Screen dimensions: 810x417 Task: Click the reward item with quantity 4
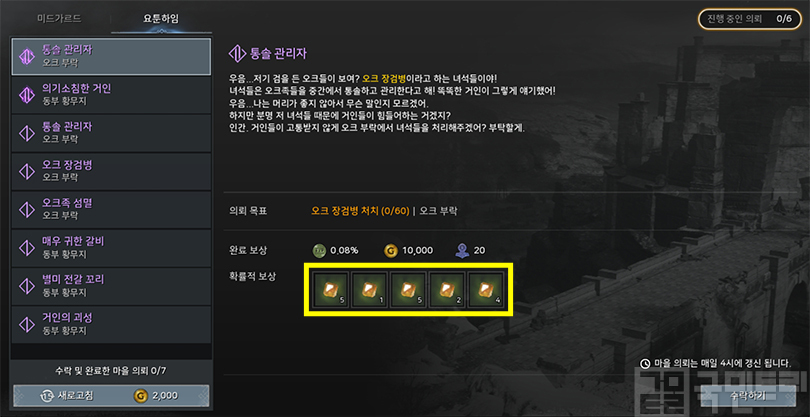(485, 290)
